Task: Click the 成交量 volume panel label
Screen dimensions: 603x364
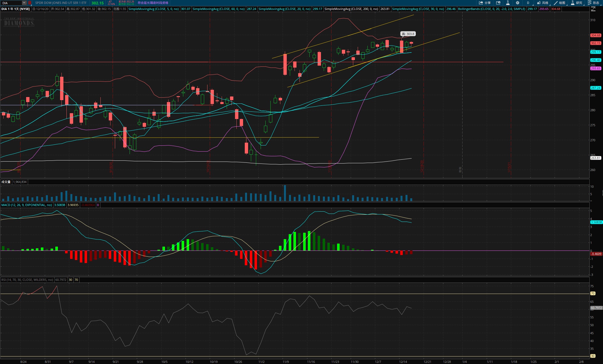Action: click(x=6, y=182)
